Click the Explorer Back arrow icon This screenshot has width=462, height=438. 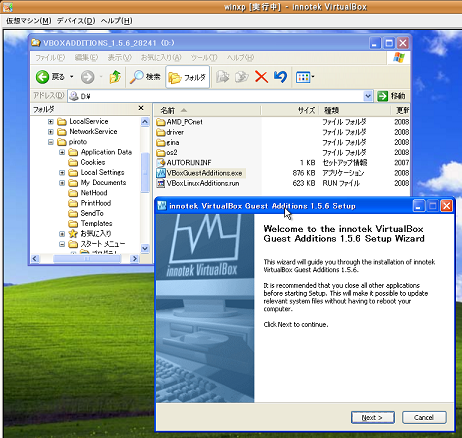coord(42,77)
